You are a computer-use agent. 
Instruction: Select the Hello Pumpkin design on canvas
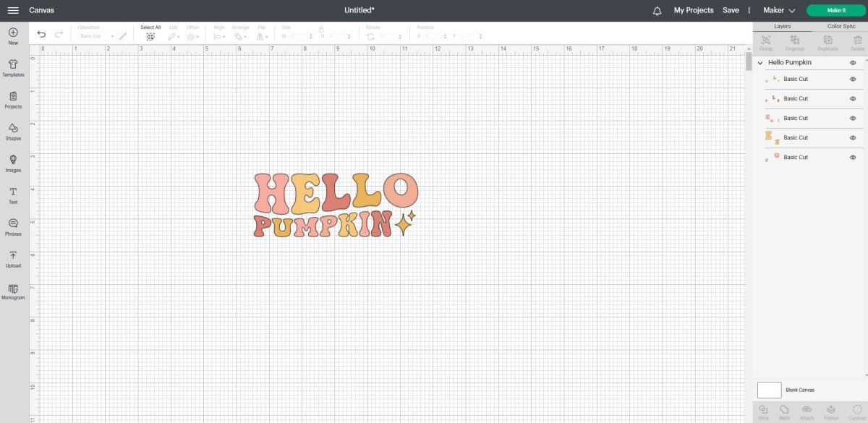click(x=336, y=205)
